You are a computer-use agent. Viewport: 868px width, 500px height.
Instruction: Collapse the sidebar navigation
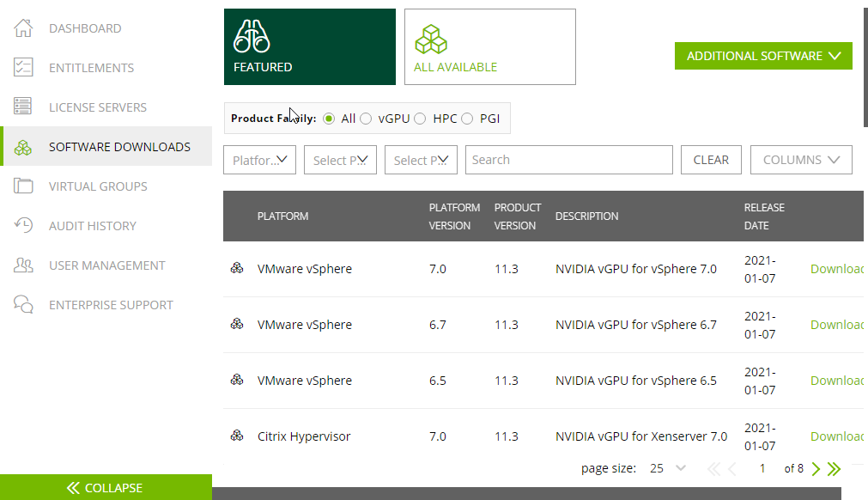point(106,487)
